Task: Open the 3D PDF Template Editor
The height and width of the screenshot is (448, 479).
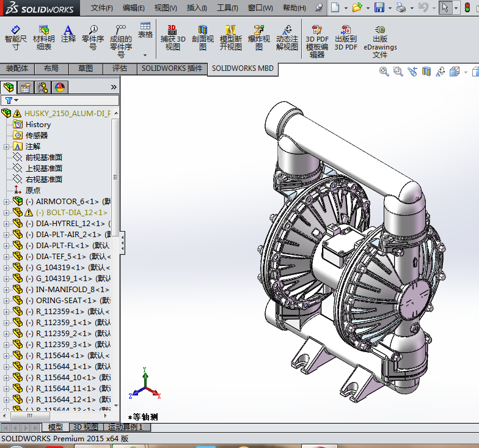Action: tap(316, 42)
